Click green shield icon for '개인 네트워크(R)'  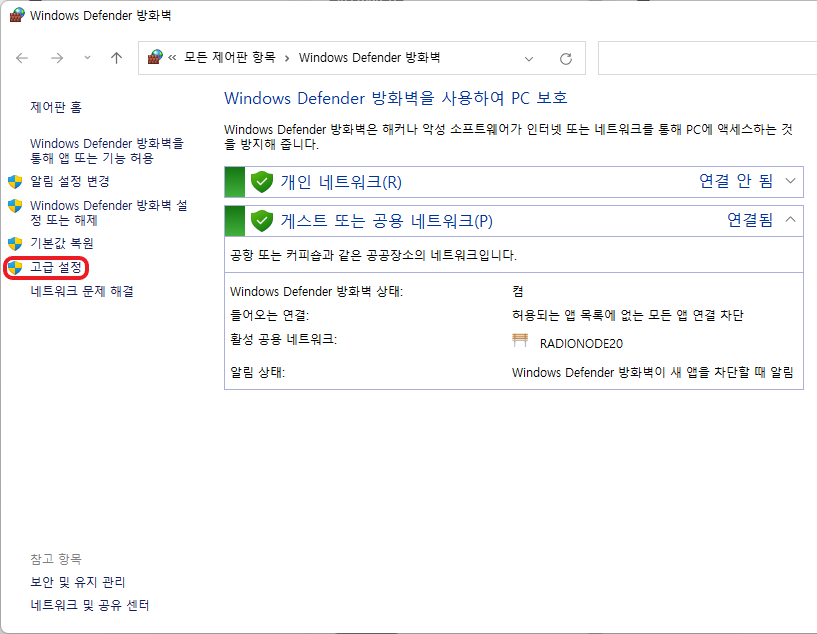pyautogui.click(x=262, y=182)
